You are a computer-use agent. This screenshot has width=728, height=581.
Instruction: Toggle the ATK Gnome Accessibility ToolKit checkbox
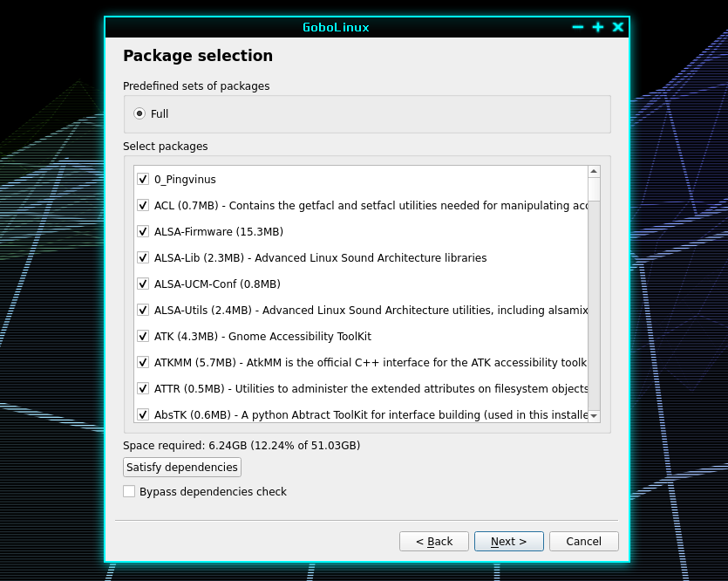pyautogui.click(x=143, y=336)
